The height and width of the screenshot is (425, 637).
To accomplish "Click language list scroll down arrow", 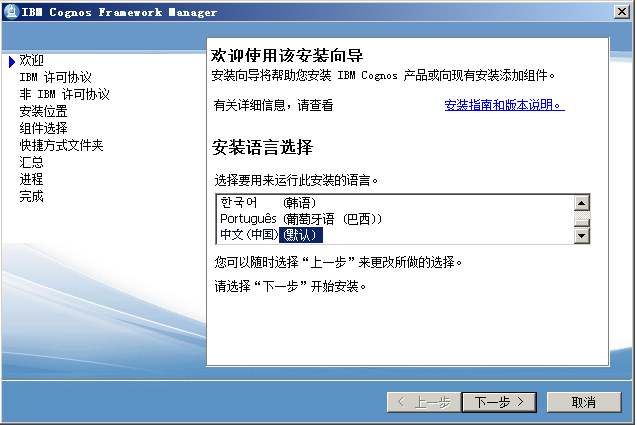I will click(x=582, y=236).
